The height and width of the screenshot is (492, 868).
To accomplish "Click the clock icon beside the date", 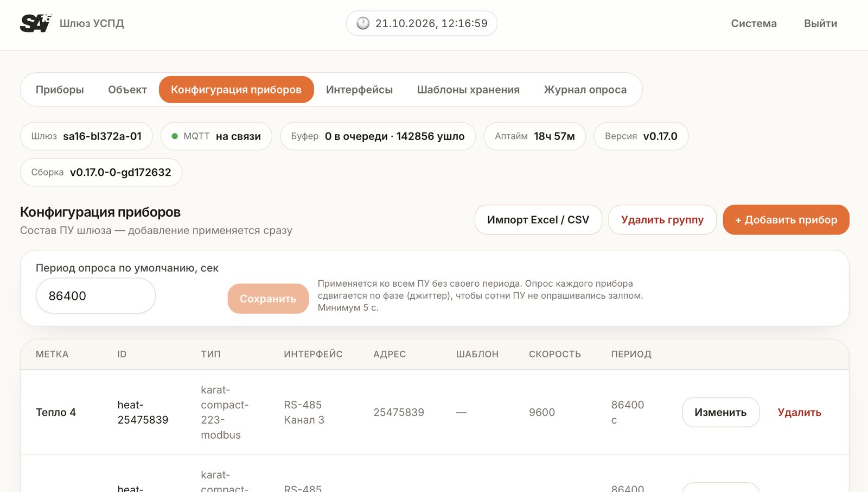I will tap(363, 23).
